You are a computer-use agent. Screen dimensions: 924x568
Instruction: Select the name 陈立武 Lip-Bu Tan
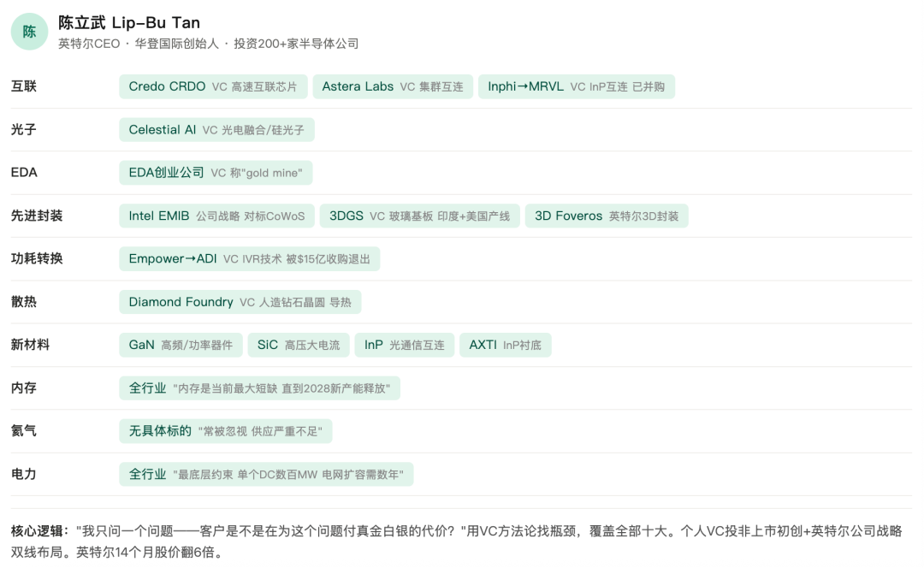point(129,23)
